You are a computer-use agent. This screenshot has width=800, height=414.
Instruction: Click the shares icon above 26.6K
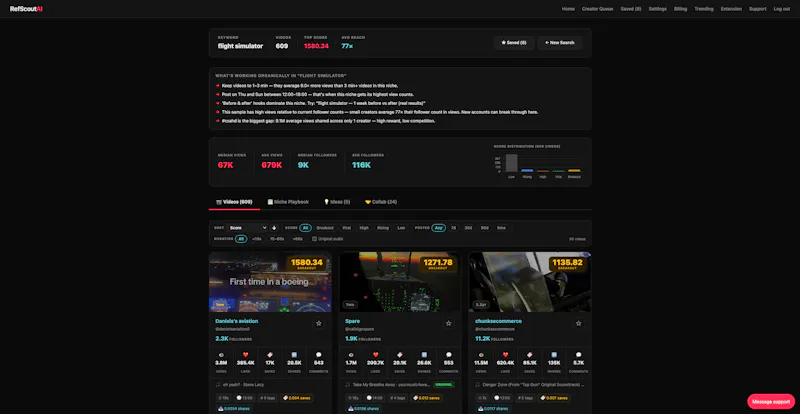424,355
